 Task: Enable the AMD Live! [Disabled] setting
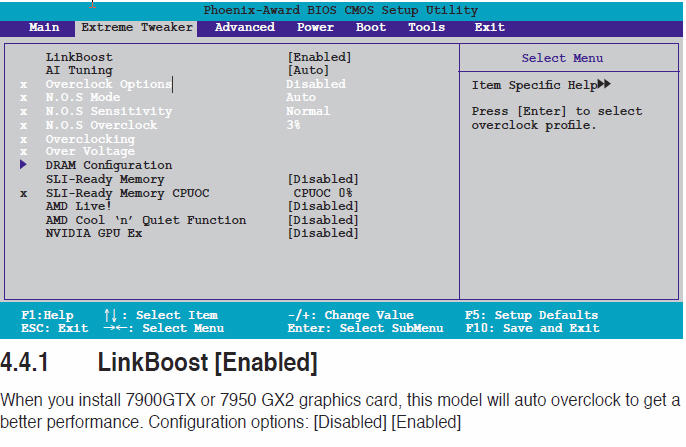tap(322, 206)
